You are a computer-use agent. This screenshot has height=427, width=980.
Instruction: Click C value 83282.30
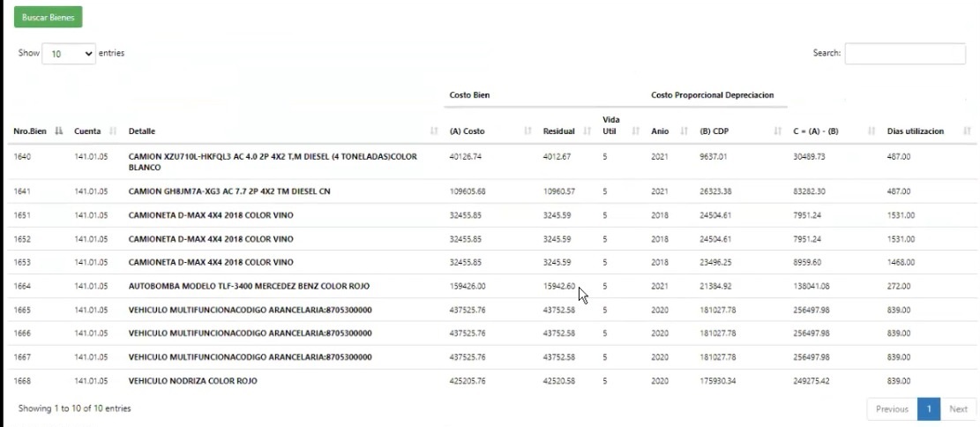click(x=810, y=191)
